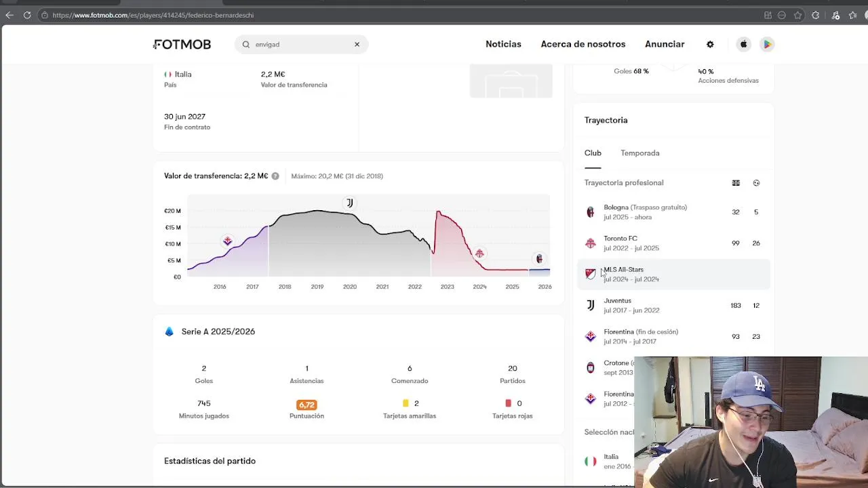Click the search field containing 'envigad'

(x=301, y=44)
